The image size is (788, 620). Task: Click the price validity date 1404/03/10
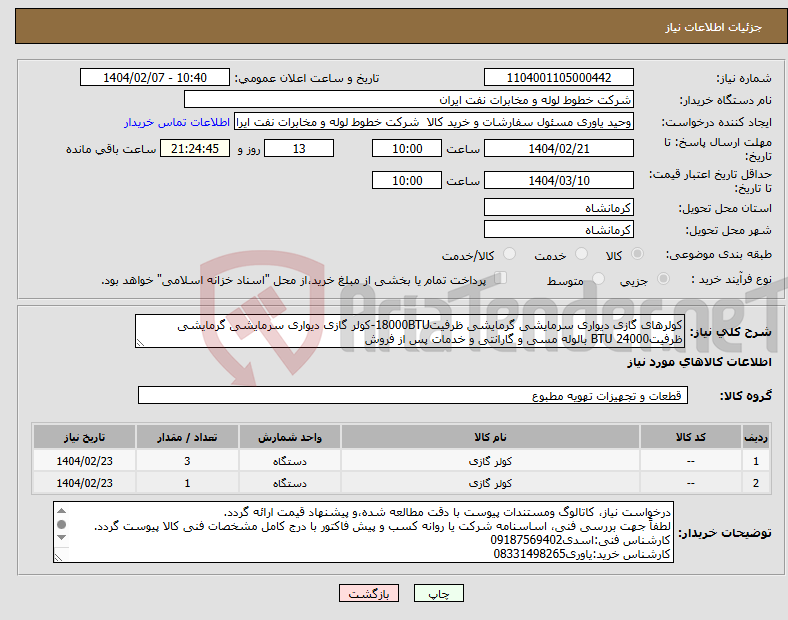pos(558,180)
